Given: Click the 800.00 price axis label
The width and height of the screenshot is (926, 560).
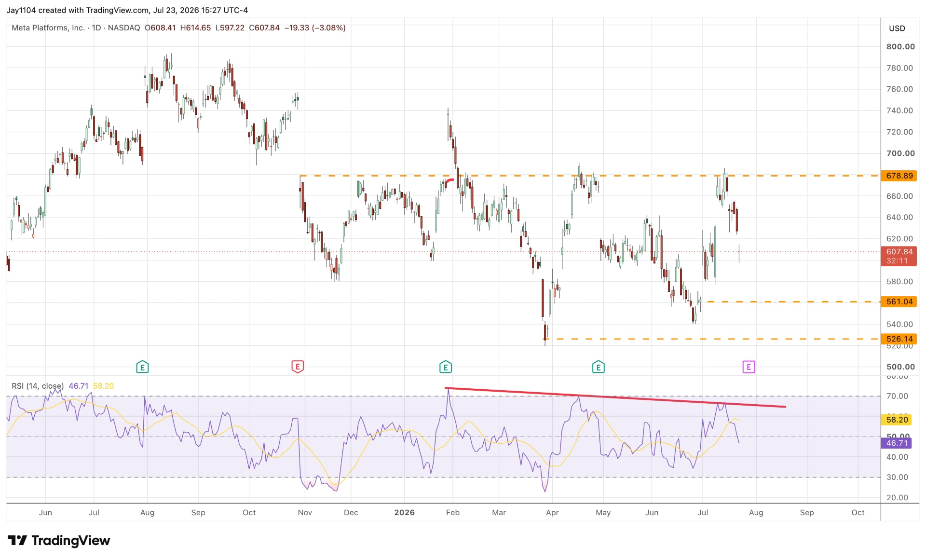Looking at the screenshot, I should (x=900, y=47).
